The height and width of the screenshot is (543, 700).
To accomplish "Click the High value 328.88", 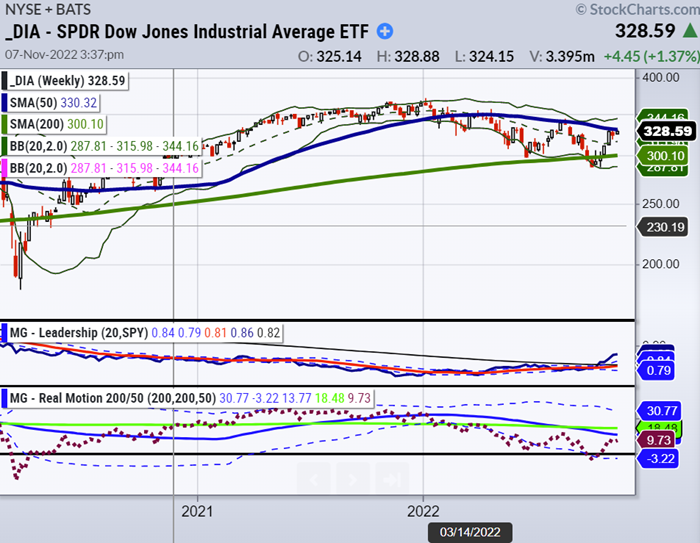I will click(417, 57).
